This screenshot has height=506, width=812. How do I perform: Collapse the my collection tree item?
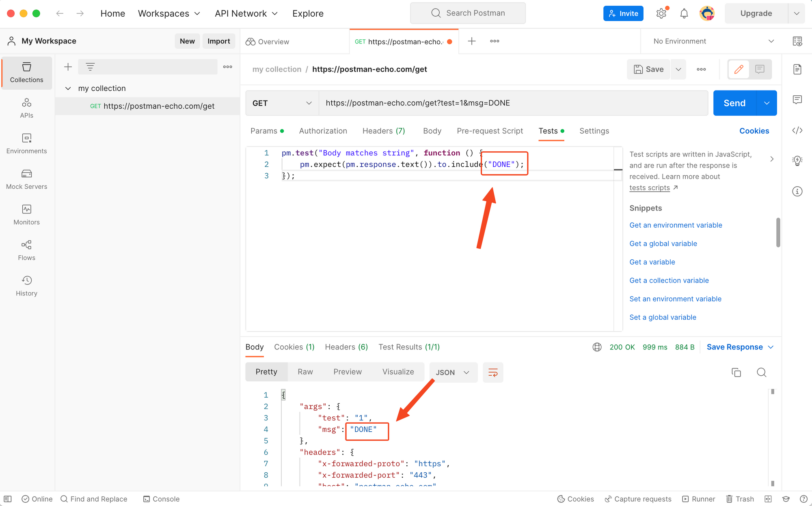pos(68,88)
